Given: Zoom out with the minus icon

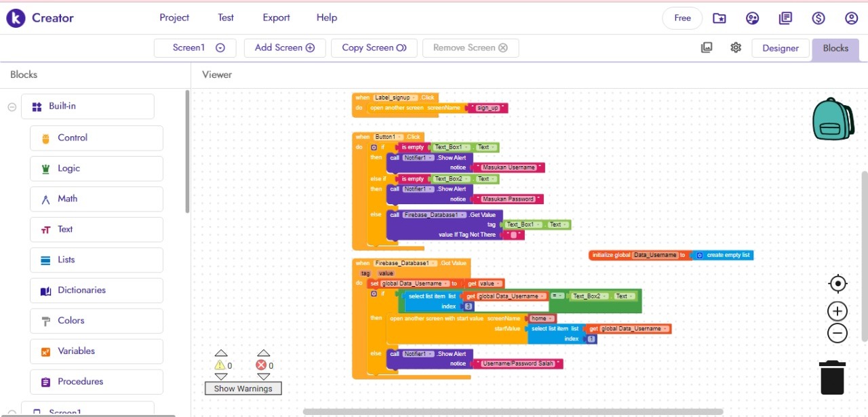Looking at the screenshot, I should [x=837, y=333].
